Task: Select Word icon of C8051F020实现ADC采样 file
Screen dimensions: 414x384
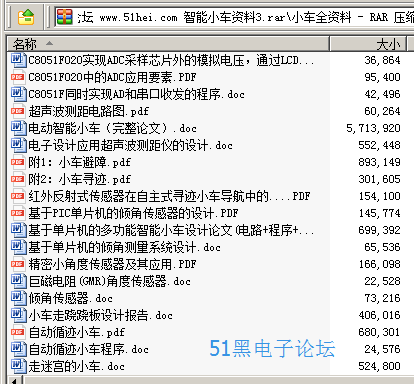Action: pyautogui.click(x=18, y=60)
